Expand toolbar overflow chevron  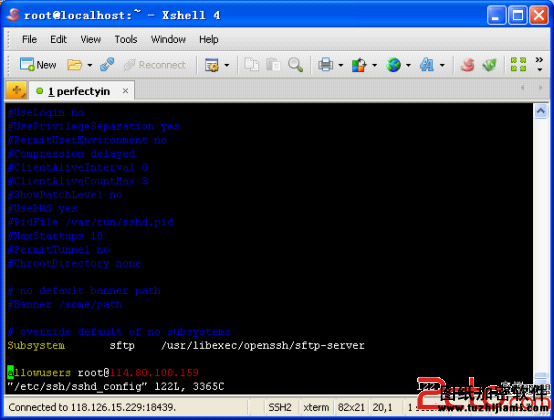point(539,64)
